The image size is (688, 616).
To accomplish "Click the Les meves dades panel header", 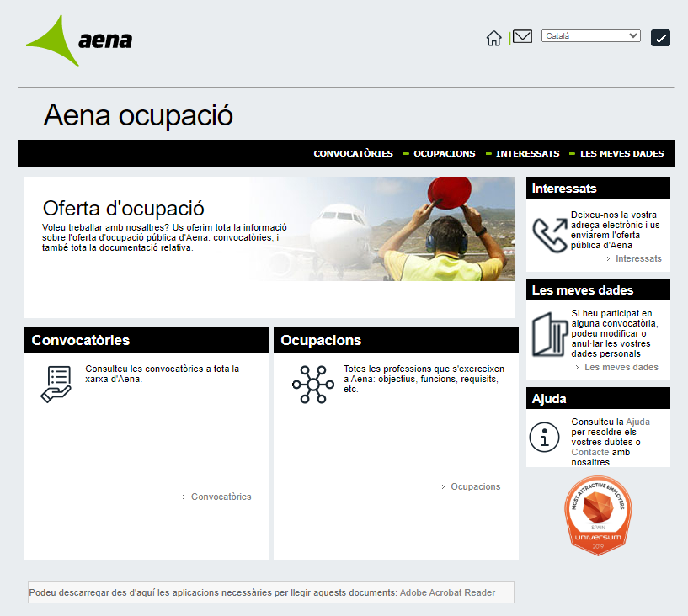I will [598, 289].
